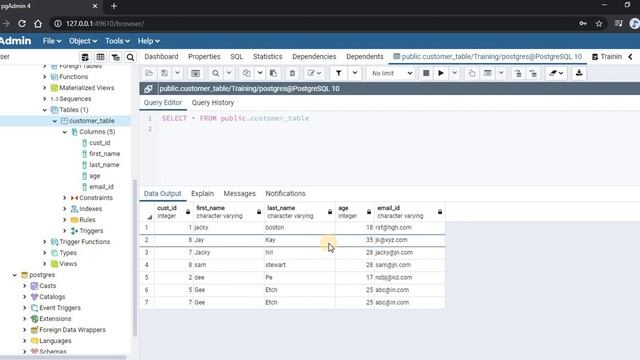Viewport: 640px width, 360px height.
Task: Click the Commit icon in toolbar
Action: tap(518, 73)
